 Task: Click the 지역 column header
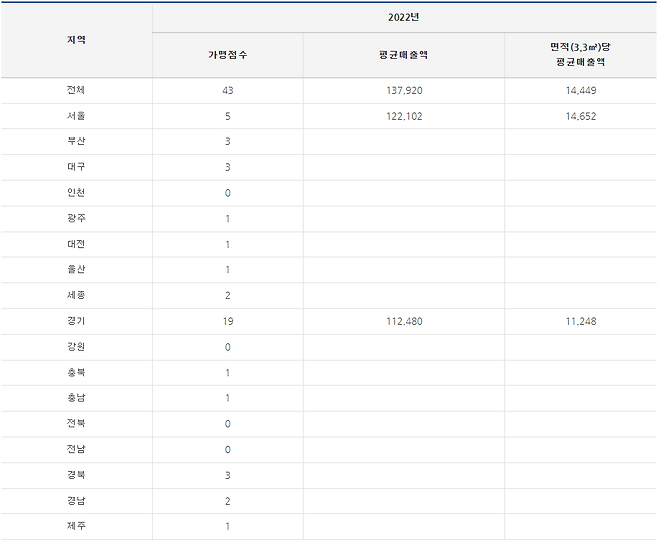(x=76, y=40)
